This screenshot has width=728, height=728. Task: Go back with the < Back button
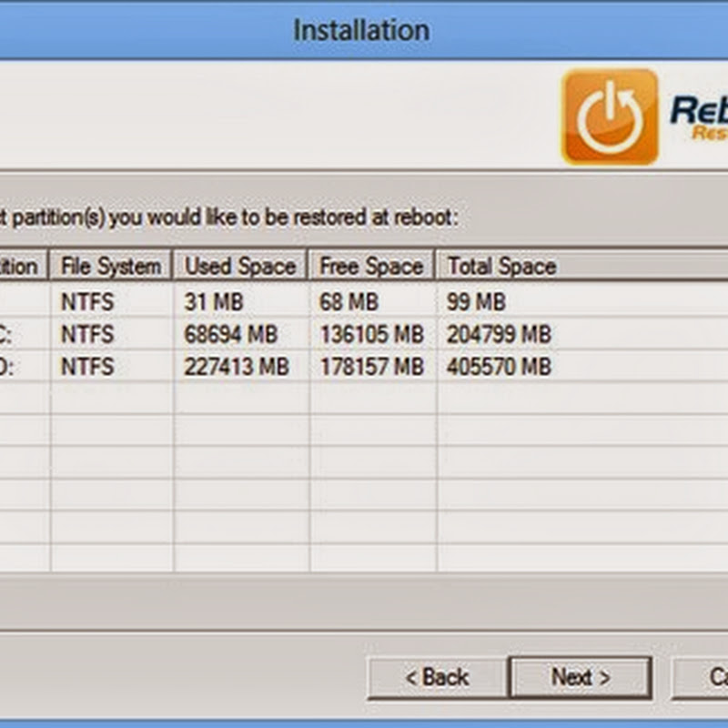tap(438, 677)
